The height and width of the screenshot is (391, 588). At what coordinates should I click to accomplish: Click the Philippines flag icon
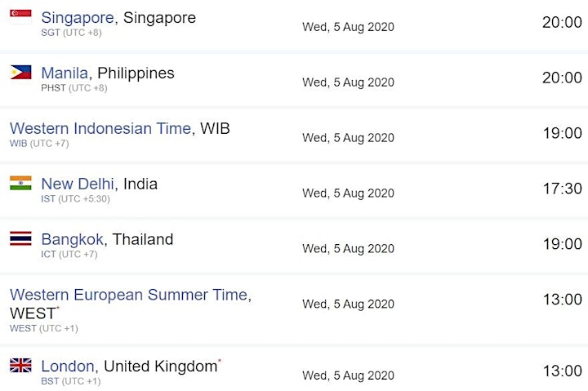tap(20, 72)
